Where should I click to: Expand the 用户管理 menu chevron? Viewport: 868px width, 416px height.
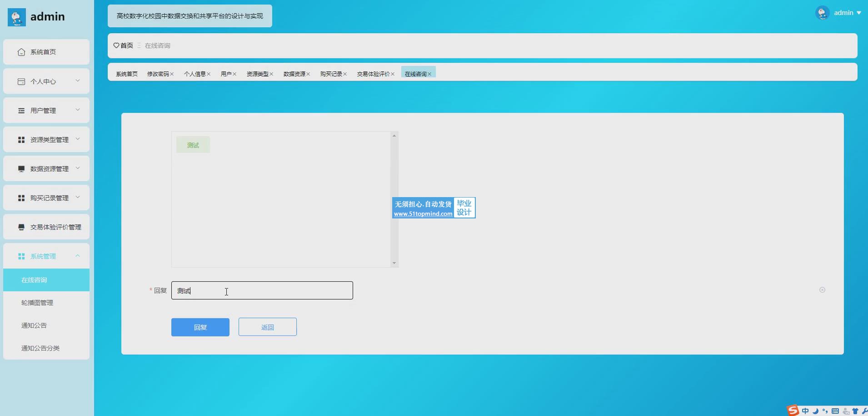click(78, 110)
